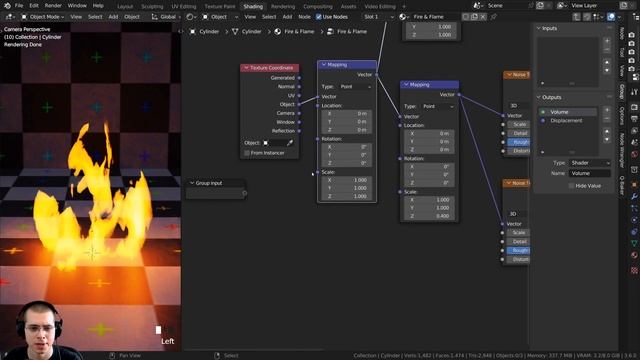Collapse the Inputs panel
640x360 pixels.
(538, 28)
